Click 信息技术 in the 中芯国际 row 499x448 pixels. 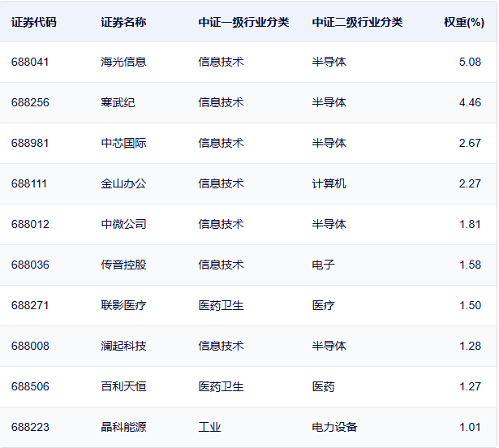[221, 143]
